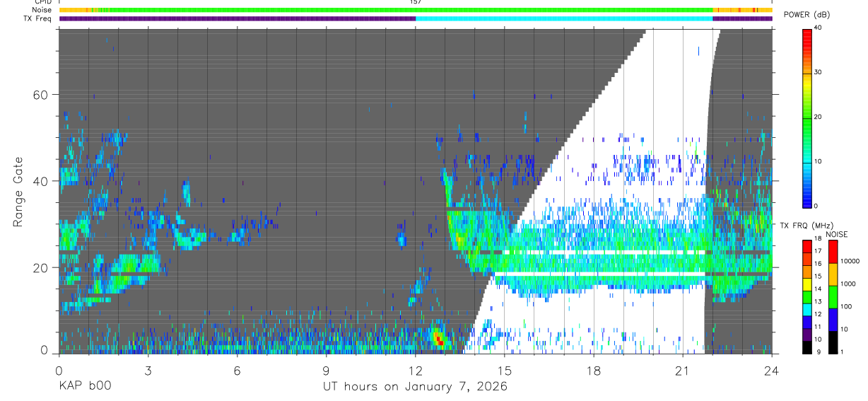Viewport: 868px width, 401px height.
Task: Click the x-axis tick label "6"
Action: tap(237, 370)
